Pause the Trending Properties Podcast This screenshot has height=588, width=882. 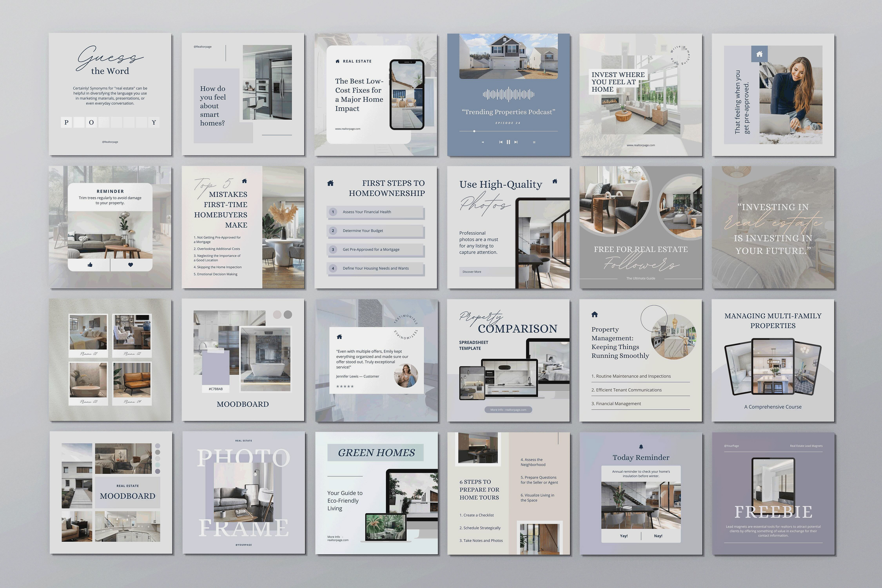tap(508, 142)
